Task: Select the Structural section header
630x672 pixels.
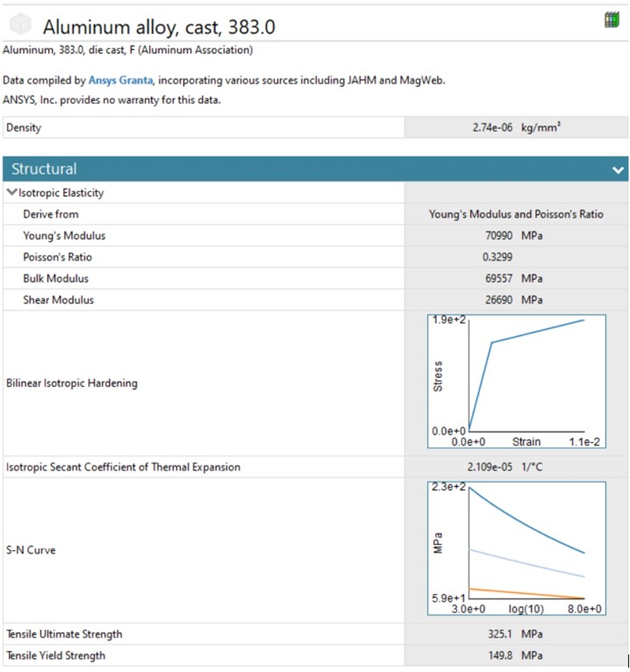Action: coord(316,169)
